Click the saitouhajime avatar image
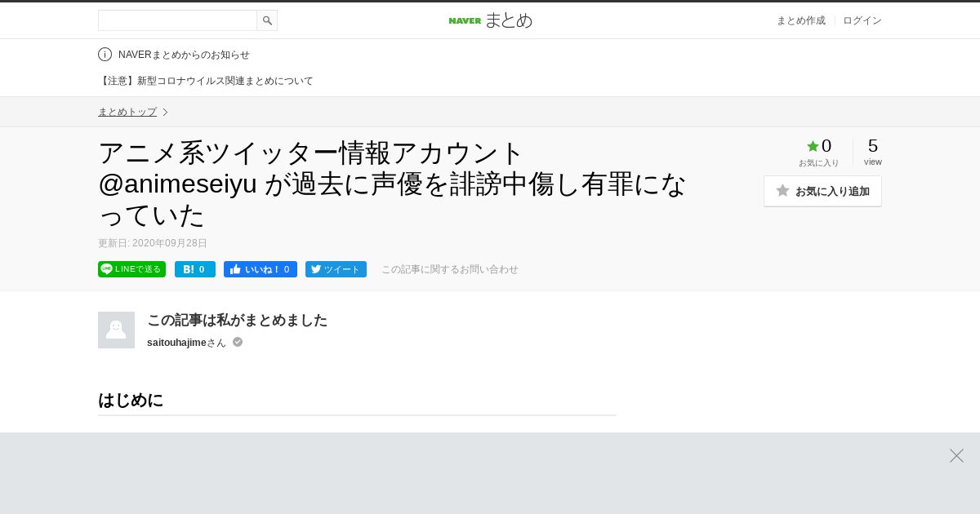Viewport: 980px width, 514px height. [116, 330]
